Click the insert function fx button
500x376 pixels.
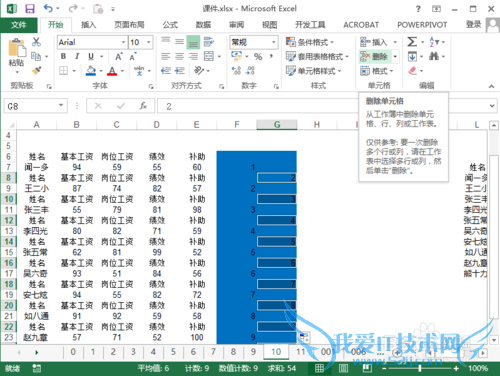coord(143,106)
